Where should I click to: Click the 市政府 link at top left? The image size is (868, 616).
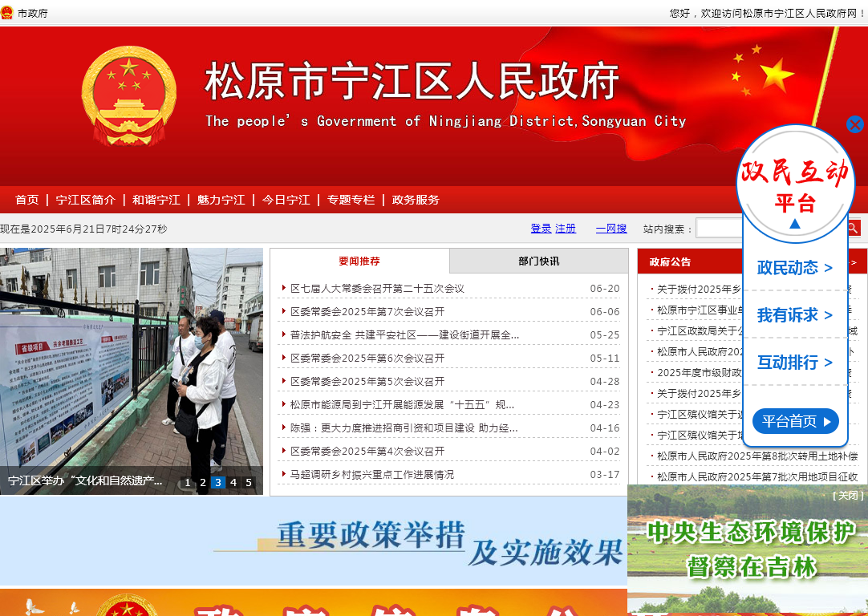click(x=33, y=14)
